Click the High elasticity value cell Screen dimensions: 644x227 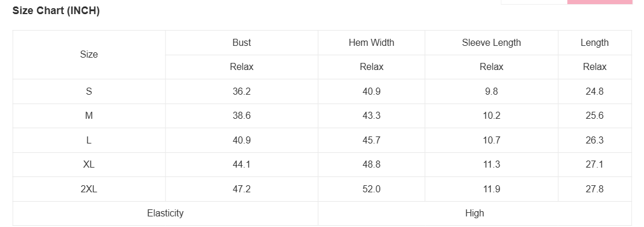[474, 213]
